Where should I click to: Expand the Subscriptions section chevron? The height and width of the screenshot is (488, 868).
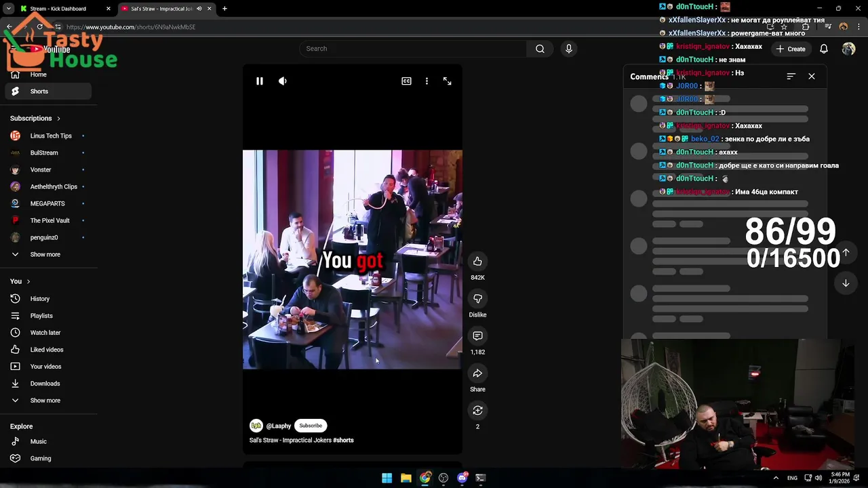click(x=58, y=119)
